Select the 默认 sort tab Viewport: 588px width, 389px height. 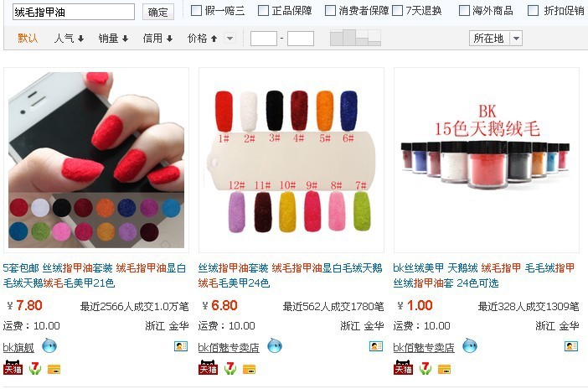[x=28, y=39]
